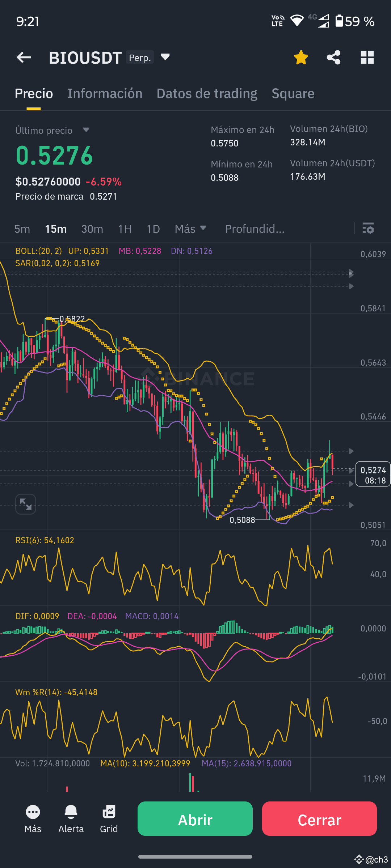The height and width of the screenshot is (868, 391).
Task: Expand the BIOUSDT pair selector arrow
Action: (165, 57)
